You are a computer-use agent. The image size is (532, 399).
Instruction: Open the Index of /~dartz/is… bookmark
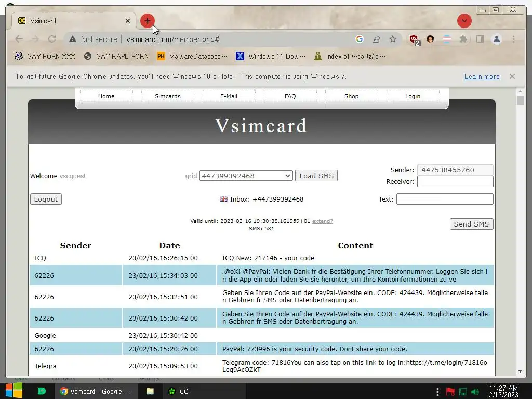(x=350, y=56)
